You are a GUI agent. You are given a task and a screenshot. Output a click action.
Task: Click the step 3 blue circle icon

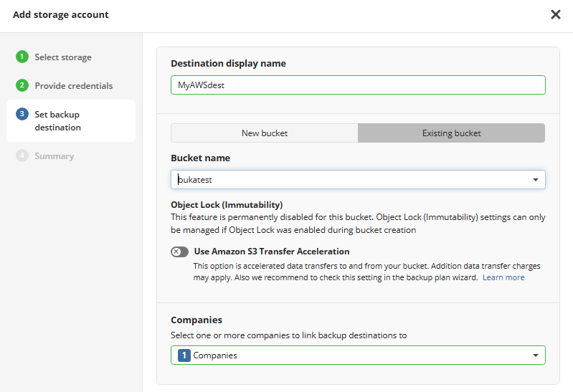[22, 114]
